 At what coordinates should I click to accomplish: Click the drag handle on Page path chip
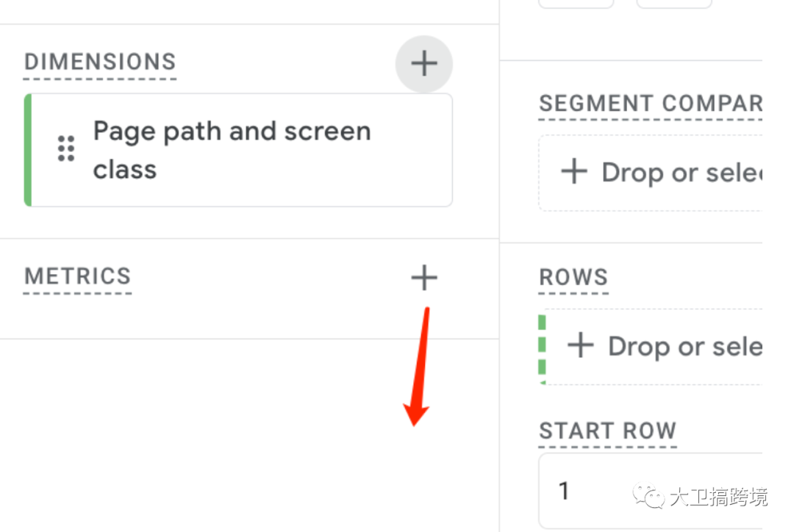66,148
